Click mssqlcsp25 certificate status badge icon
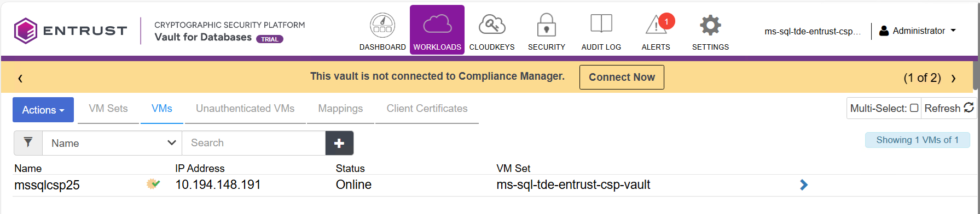This screenshot has height=214, width=980. (153, 184)
